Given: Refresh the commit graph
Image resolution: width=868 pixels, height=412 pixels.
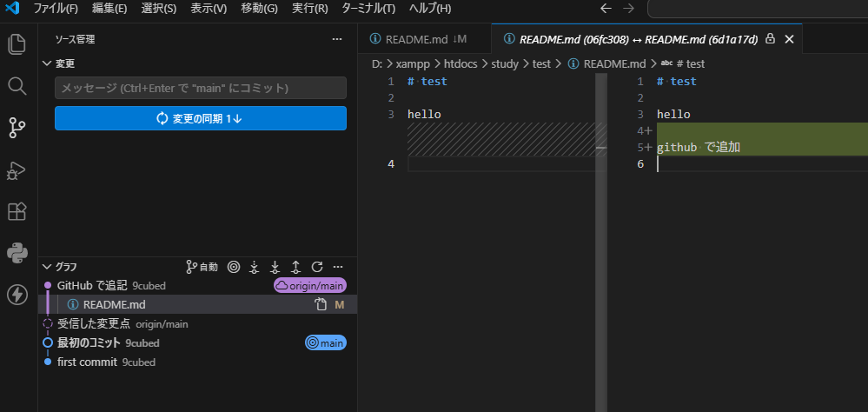Looking at the screenshot, I should point(317,267).
